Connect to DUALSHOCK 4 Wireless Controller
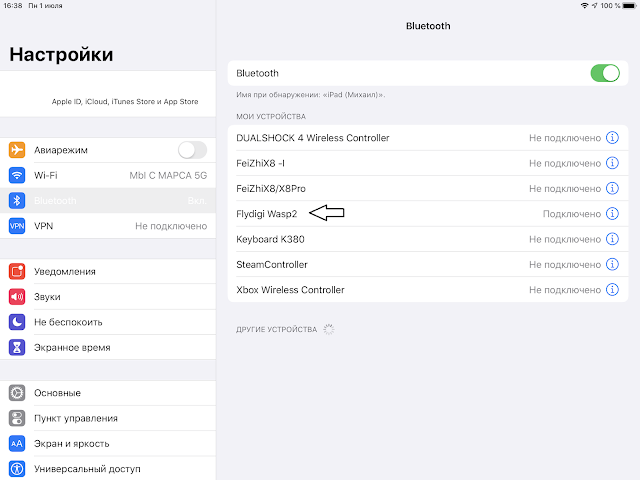Viewport: 640px width, 480px height. click(428, 138)
